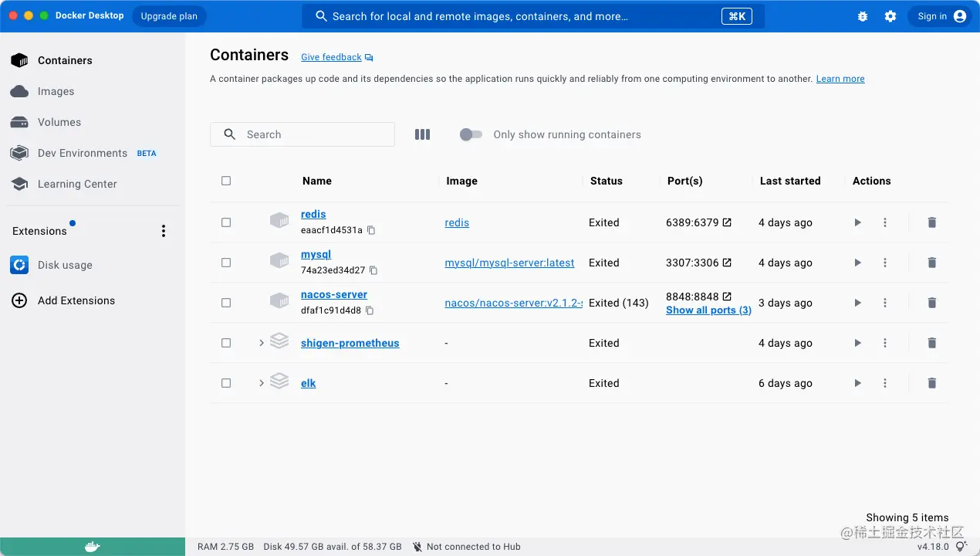Screen dimensions: 980x556
Task: Start the redis container
Action: click(x=857, y=222)
